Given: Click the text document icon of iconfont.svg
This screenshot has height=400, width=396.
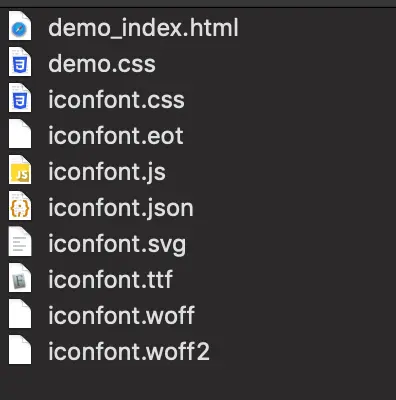Looking at the screenshot, I should pyautogui.click(x=20, y=242).
